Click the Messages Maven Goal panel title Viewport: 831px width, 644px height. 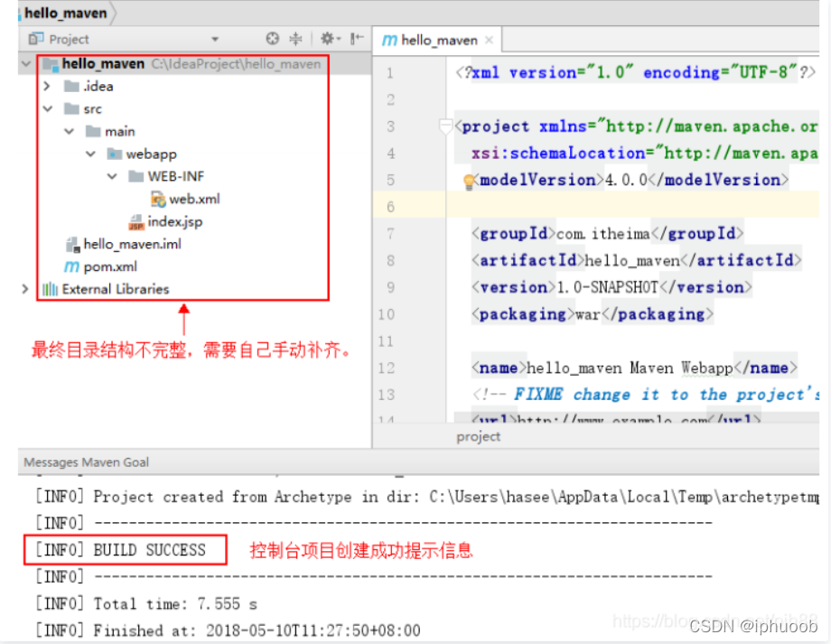click(87, 462)
